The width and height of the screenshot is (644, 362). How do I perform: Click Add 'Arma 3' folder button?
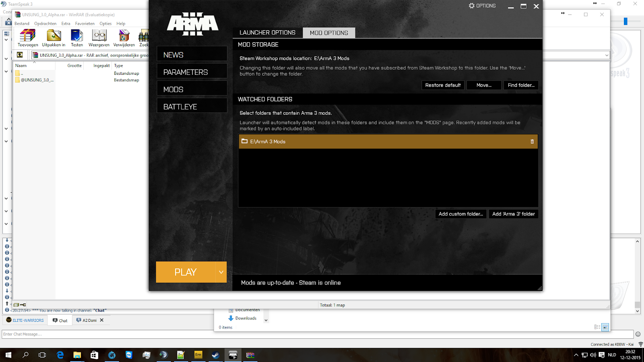(x=514, y=214)
